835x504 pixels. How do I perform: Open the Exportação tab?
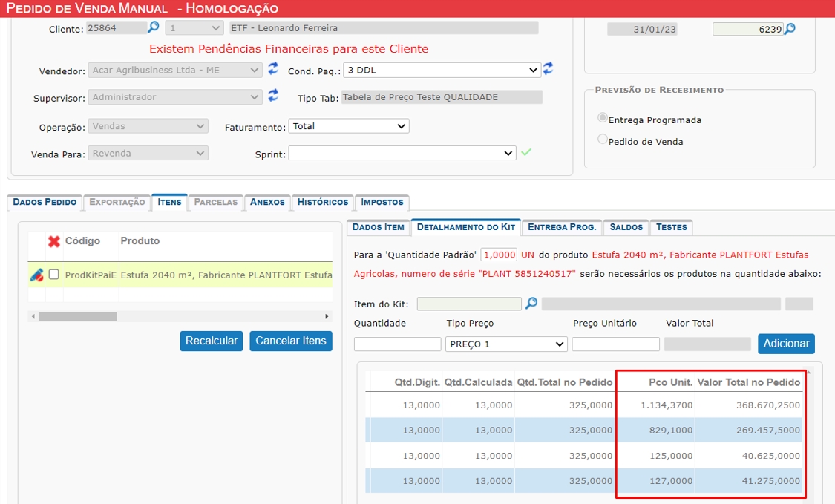pyautogui.click(x=117, y=203)
